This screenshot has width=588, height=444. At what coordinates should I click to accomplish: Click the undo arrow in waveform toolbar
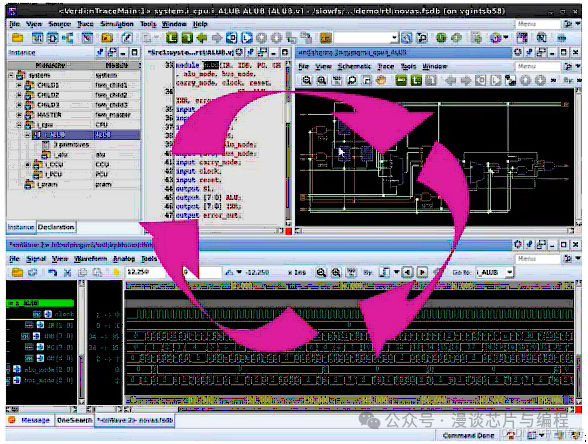point(52,273)
